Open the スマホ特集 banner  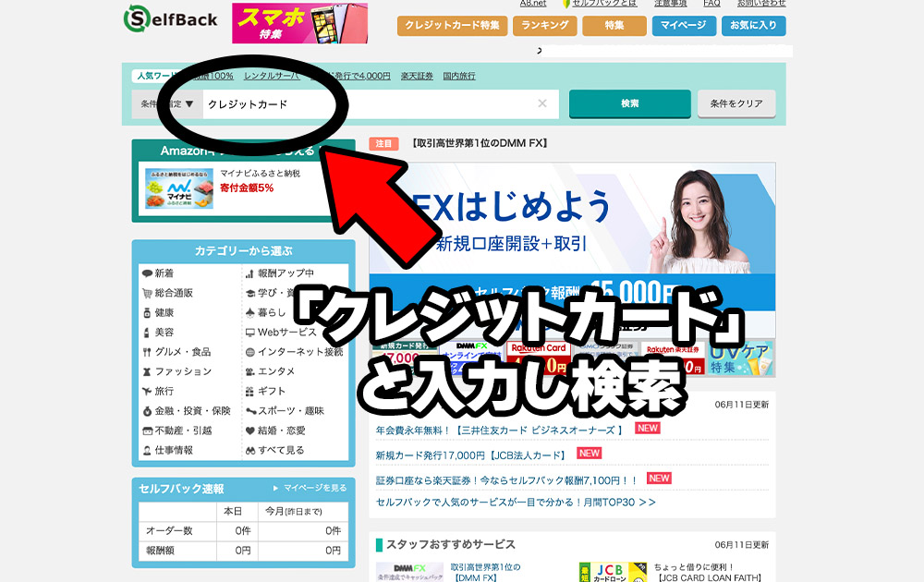point(299,23)
